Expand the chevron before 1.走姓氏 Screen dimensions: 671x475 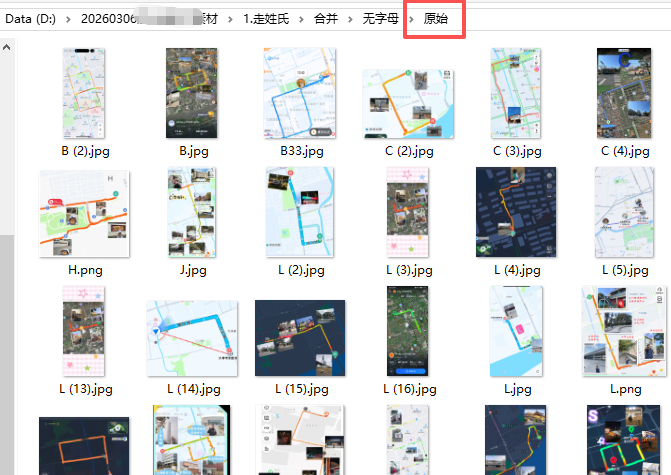coord(230,19)
